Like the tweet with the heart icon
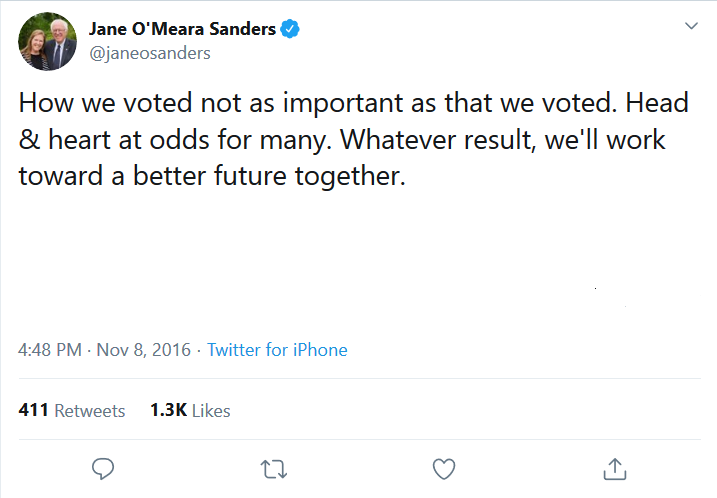The image size is (717, 498). tap(444, 467)
